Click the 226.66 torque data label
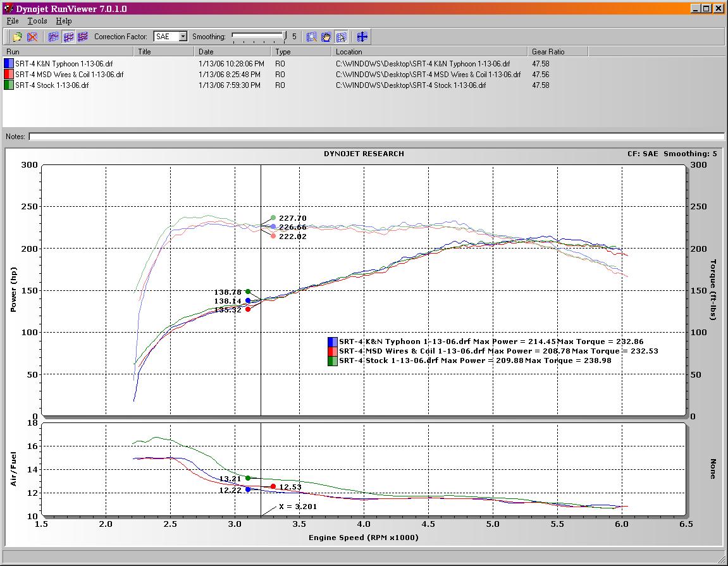Image resolution: width=728 pixels, height=566 pixels. (292, 227)
